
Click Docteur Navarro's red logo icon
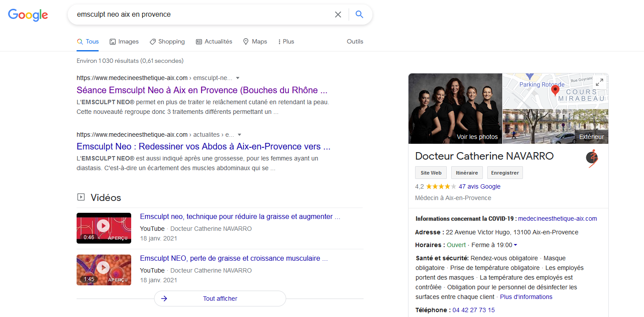tap(592, 159)
